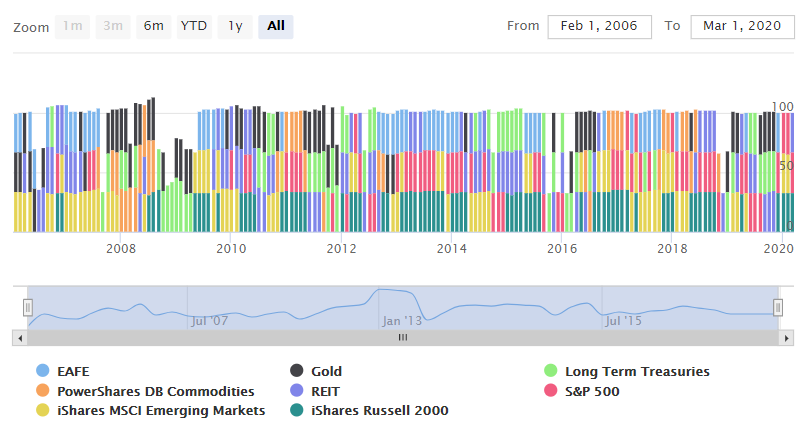Click the scrollbar grip thumb
The height and width of the screenshot is (432, 810).
pos(403,338)
